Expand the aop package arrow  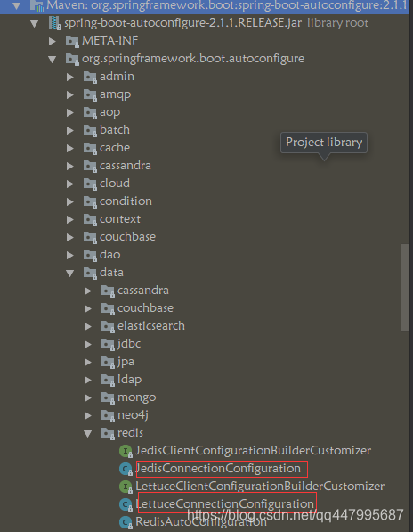click(70, 112)
